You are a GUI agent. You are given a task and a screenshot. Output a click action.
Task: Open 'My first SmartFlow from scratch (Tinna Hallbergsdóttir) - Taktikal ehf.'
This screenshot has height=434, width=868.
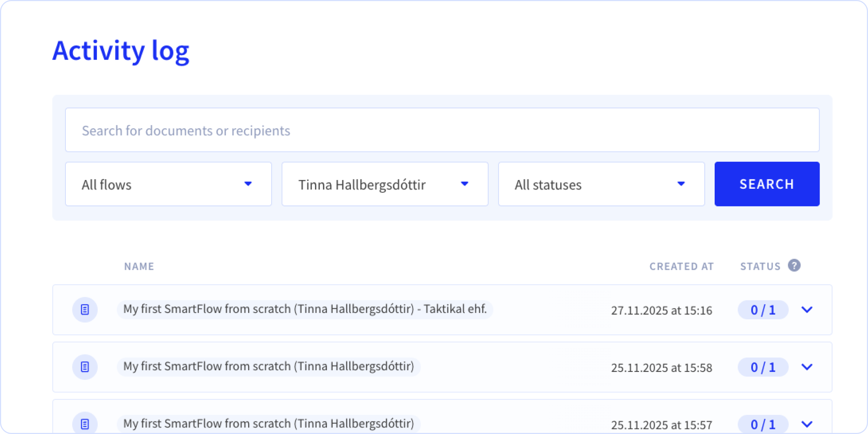click(305, 310)
